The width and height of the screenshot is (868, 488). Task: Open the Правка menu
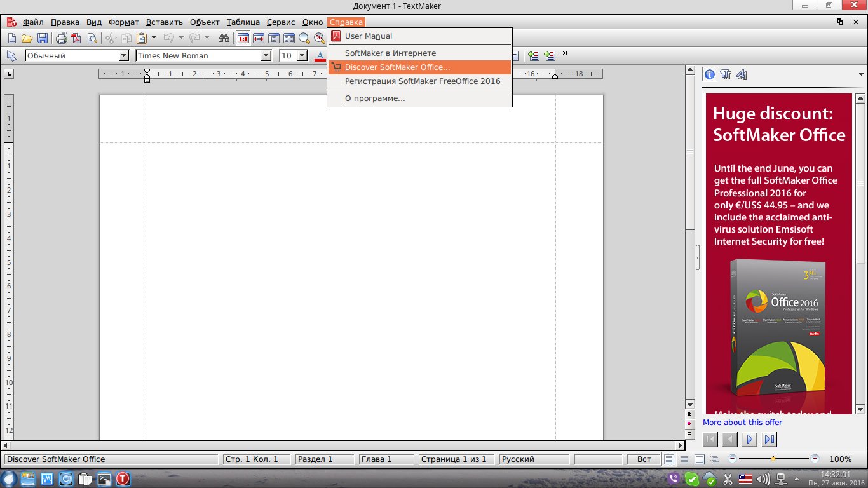click(65, 22)
